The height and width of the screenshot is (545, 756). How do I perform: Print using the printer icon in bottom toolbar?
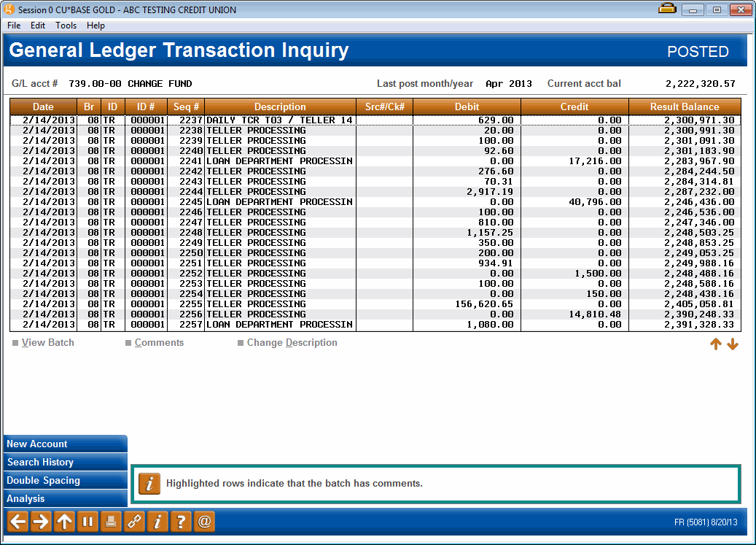pyautogui.click(x=111, y=521)
